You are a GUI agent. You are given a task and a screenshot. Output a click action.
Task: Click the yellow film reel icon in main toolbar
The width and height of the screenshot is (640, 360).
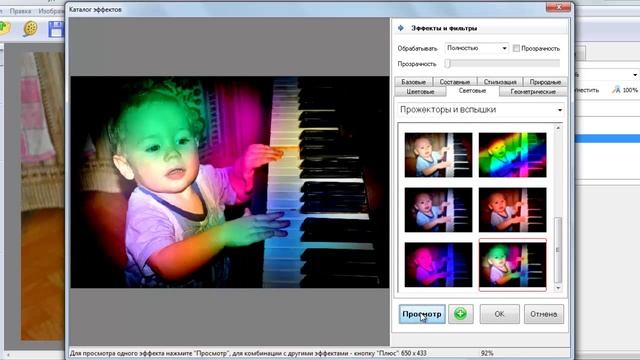(x=30, y=29)
